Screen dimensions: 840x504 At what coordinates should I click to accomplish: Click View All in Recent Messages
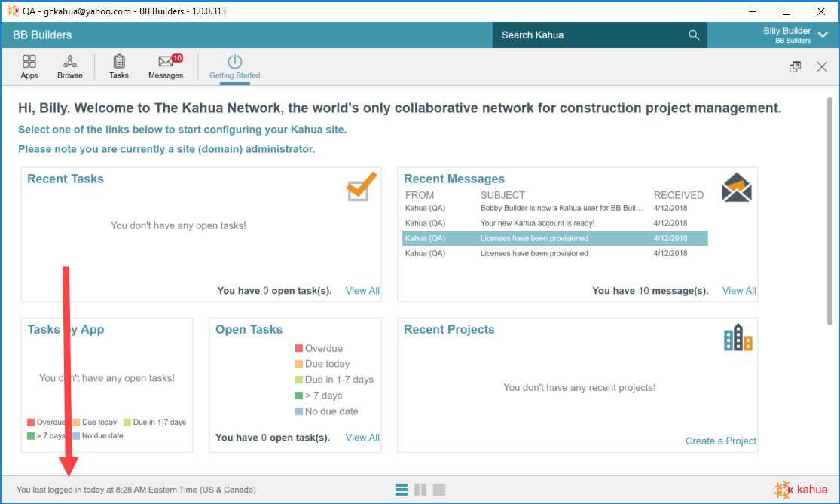click(x=739, y=291)
